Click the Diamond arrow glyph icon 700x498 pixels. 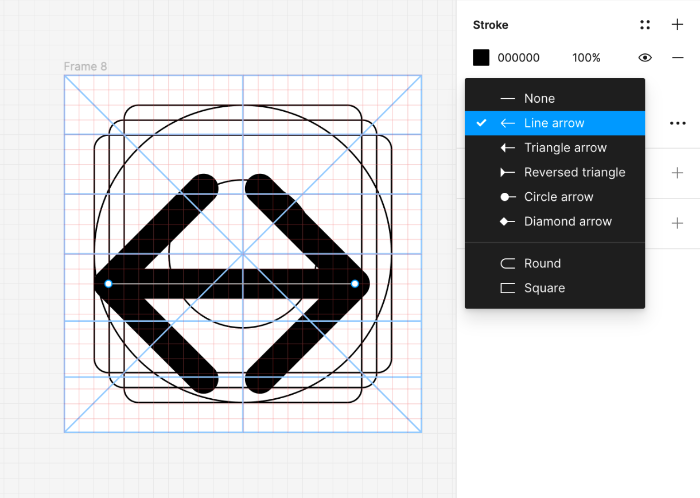[508, 221]
